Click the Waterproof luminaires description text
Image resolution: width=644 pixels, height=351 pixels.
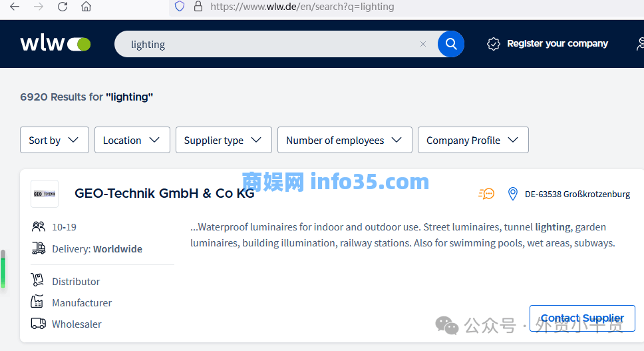click(x=402, y=235)
